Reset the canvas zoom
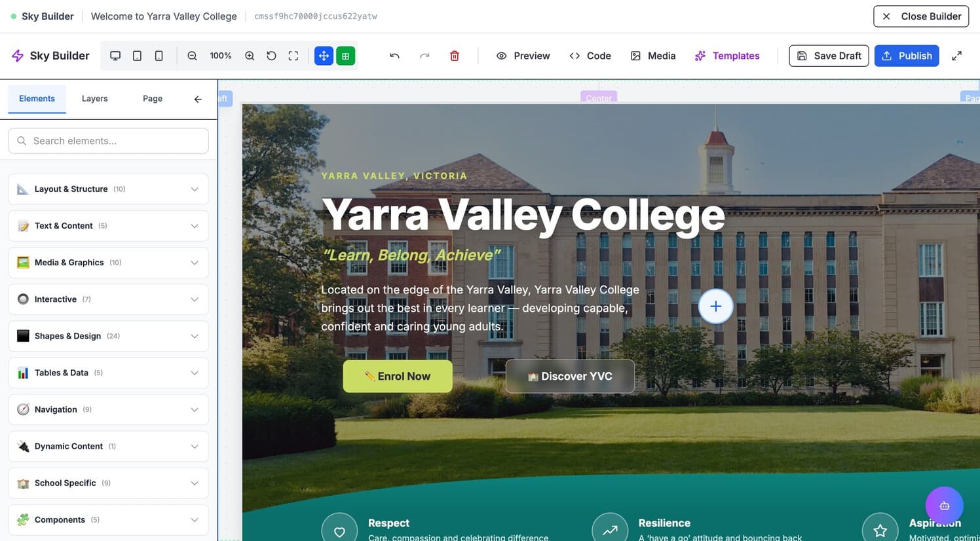The image size is (980, 541). tap(271, 56)
